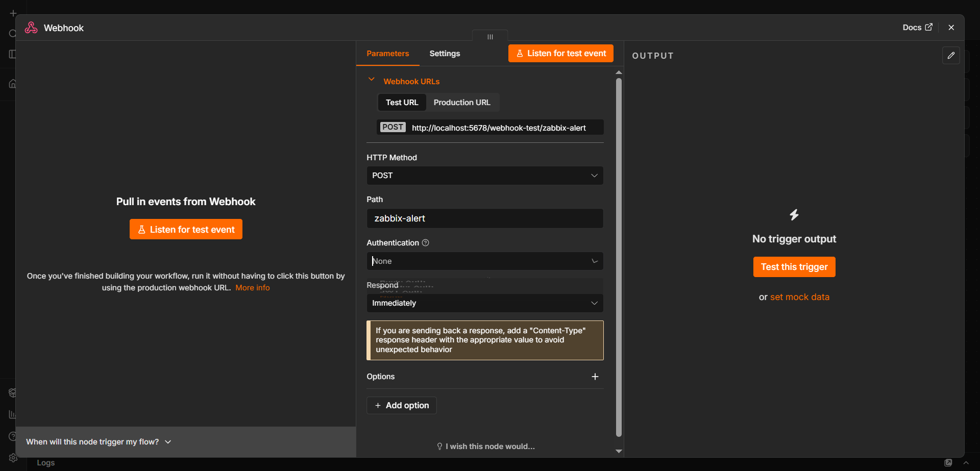Open the Respond dropdown set to Immediately
The height and width of the screenshot is (471, 980).
click(x=485, y=303)
